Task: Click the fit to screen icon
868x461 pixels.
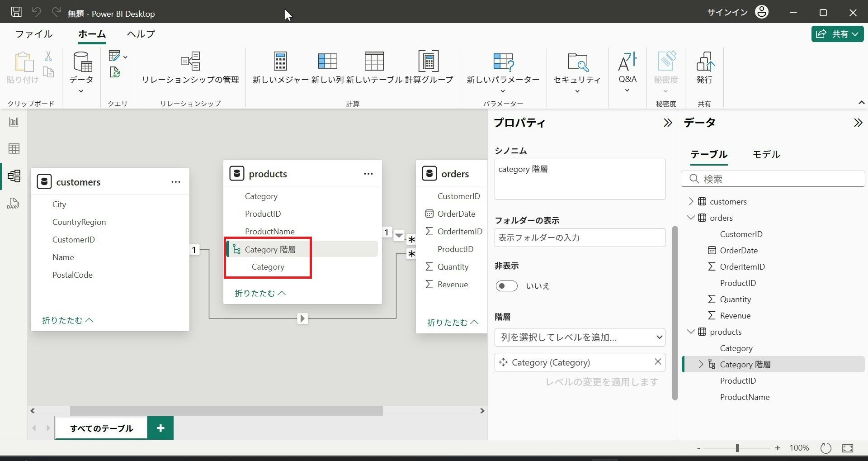Action: pyautogui.click(x=848, y=448)
